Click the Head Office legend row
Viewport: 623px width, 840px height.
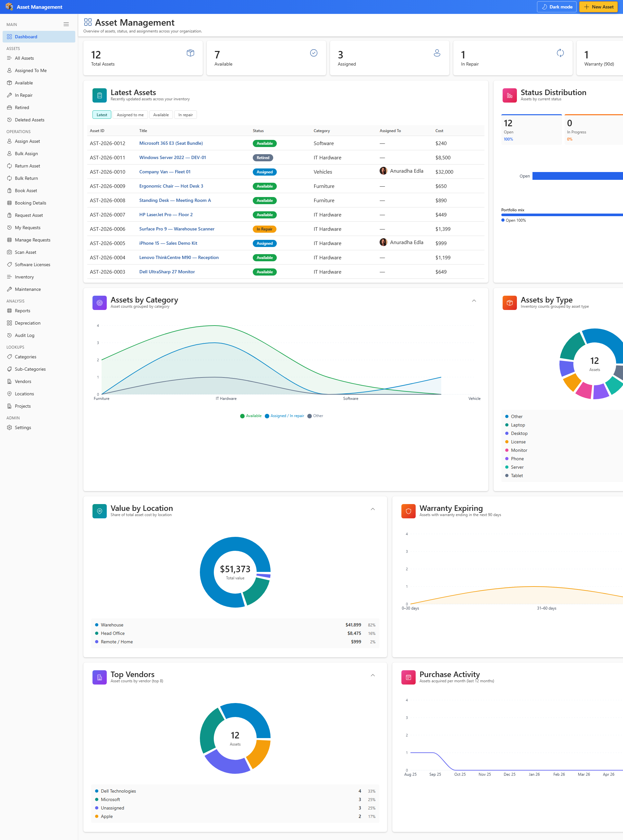coord(235,633)
